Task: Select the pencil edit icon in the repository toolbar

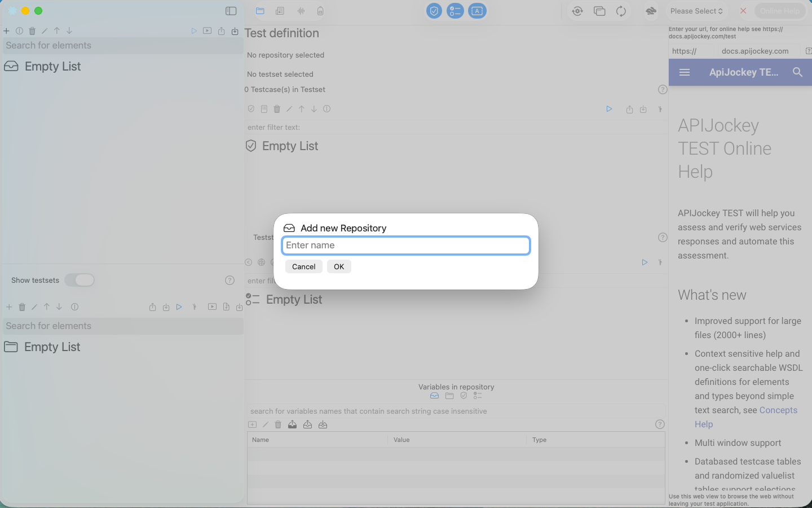Action: [x=44, y=30]
